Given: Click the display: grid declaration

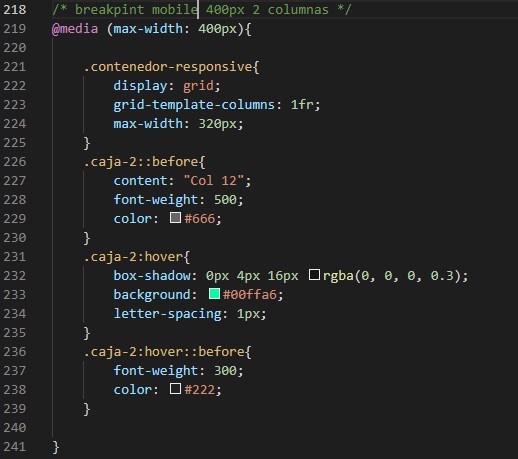Looking at the screenshot, I should (167, 86).
